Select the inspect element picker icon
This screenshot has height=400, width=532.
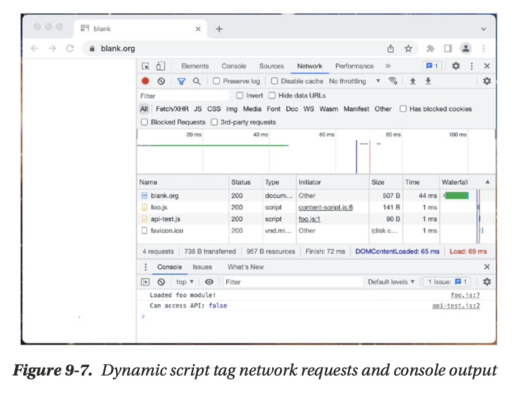146,66
